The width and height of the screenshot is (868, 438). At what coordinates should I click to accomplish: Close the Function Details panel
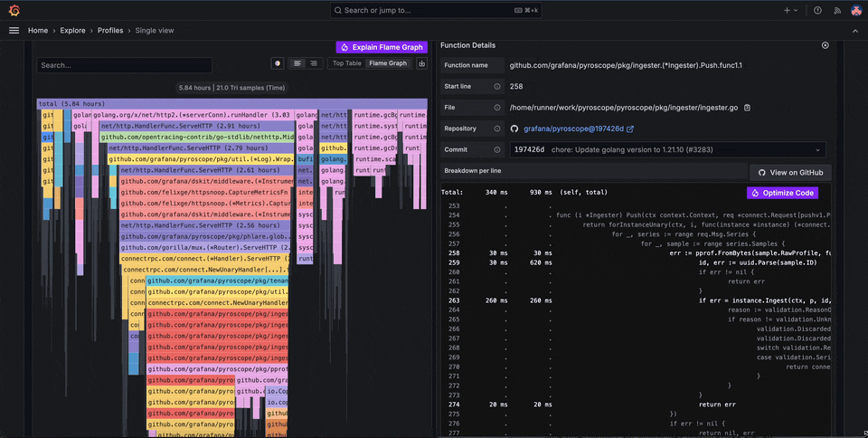click(825, 45)
